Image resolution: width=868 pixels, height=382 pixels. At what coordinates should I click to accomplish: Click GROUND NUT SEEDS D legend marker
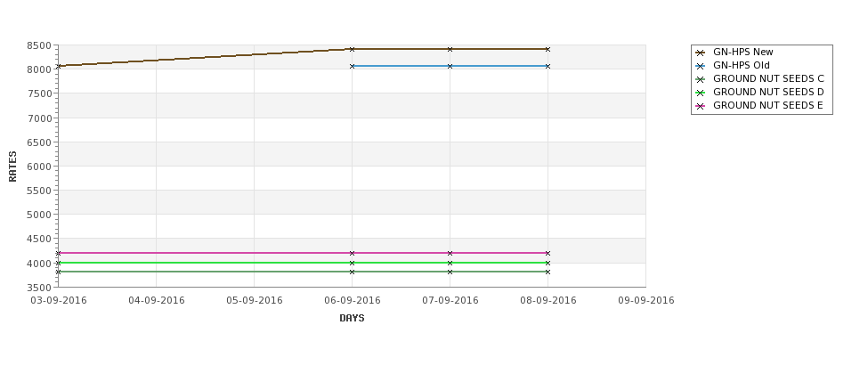click(701, 93)
